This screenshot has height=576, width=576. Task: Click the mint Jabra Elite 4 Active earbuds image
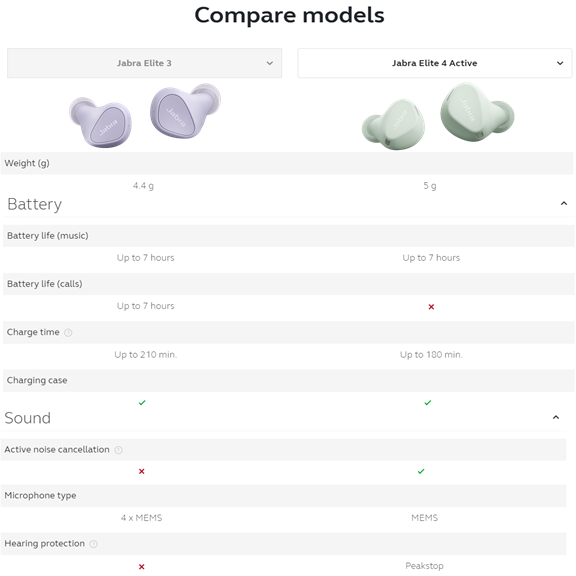[438, 116]
